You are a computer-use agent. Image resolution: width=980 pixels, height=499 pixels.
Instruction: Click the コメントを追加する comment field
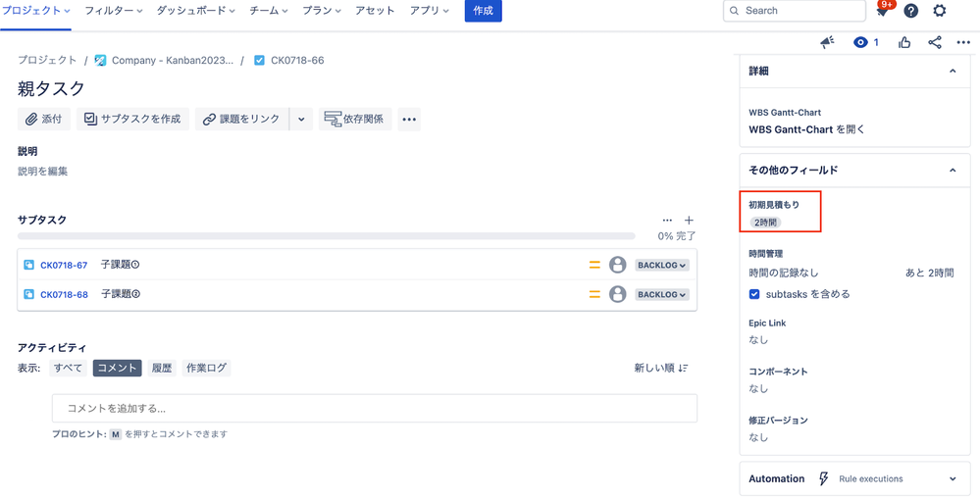point(375,409)
